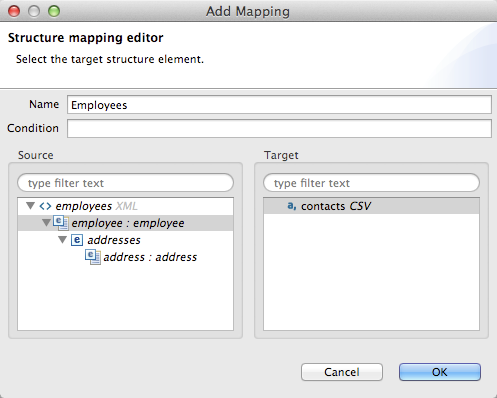Image resolution: width=497 pixels, height=398 pixels.
Task: Cancel the Add Mapping dialog
Action: click(342, 372)
